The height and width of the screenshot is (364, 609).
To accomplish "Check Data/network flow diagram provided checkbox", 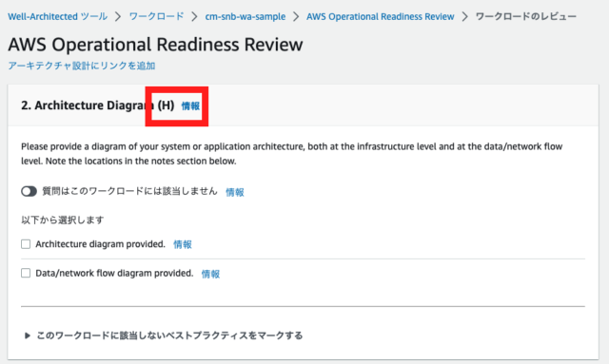I will click(26, 273).
